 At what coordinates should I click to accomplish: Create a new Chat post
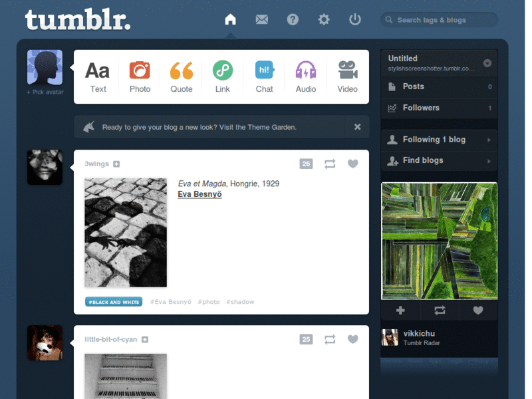264,77
